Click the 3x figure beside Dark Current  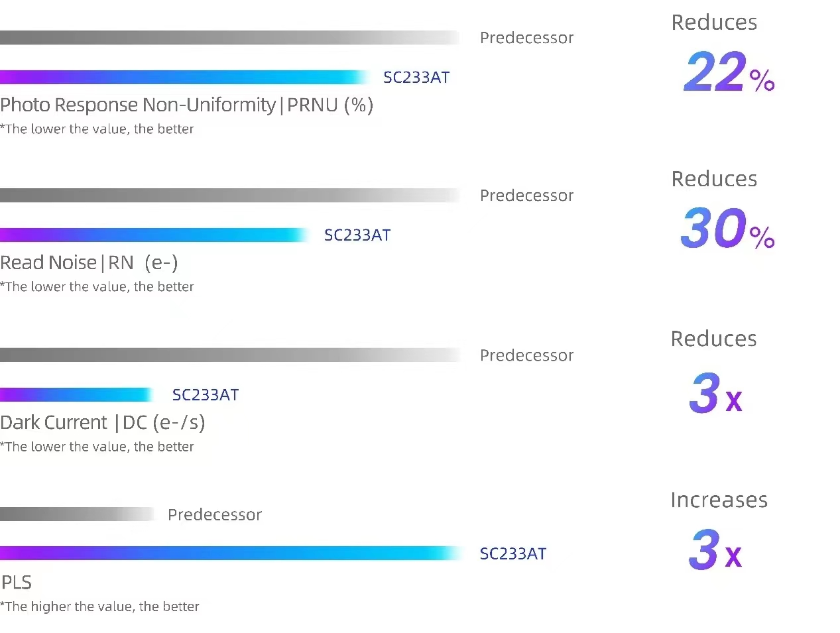tap(715, 394)
